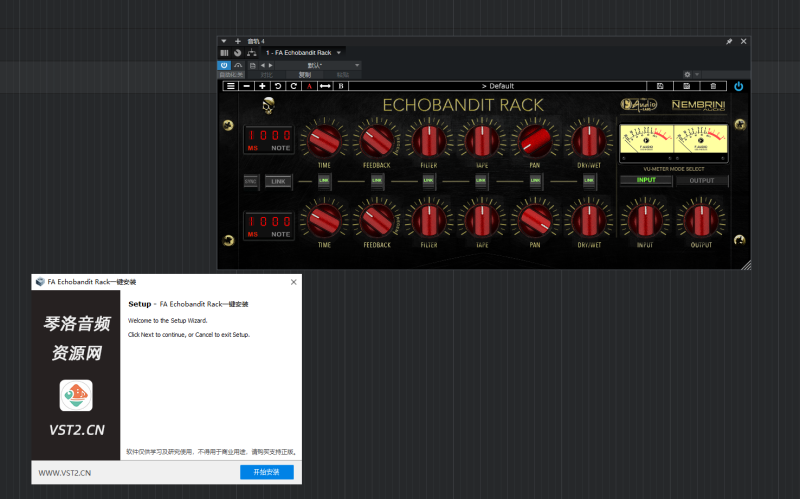
Task: Toggle the small LINK switch under the DRY/WET knob
Action: [x=589, y=181]
